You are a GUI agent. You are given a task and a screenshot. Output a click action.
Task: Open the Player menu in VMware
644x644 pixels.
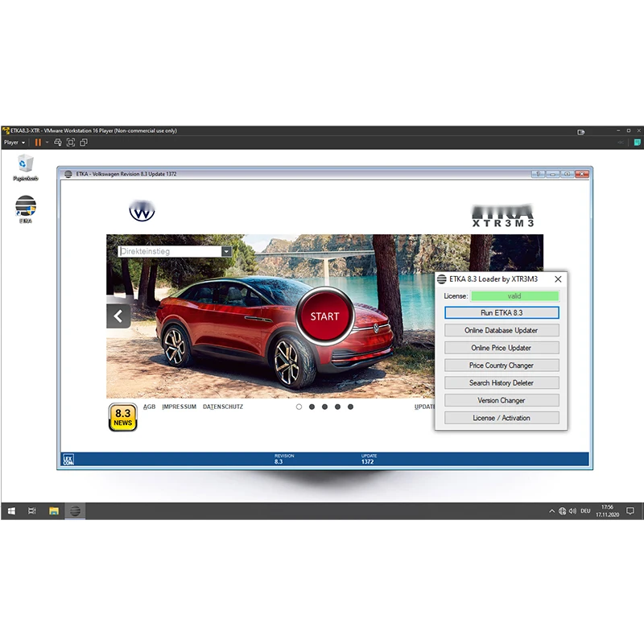(x=14, y=142)
